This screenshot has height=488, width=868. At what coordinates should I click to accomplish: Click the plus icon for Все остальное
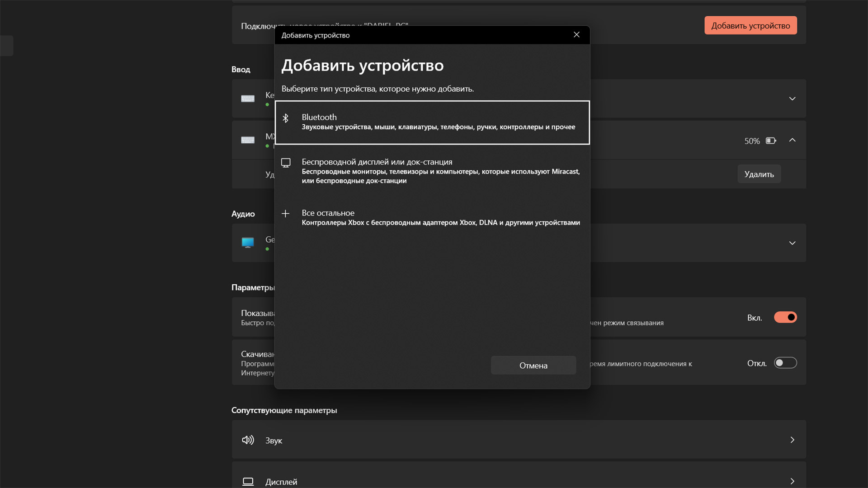click(x=285, y=213)
